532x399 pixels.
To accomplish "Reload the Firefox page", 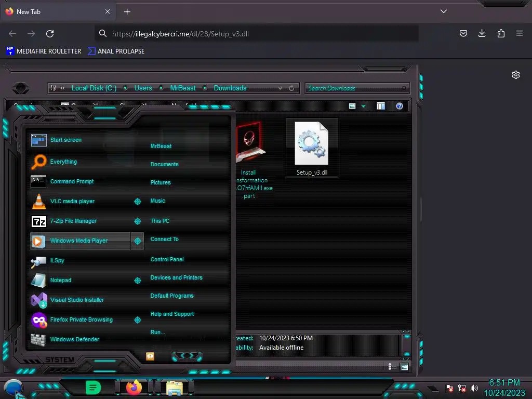I will [x=50, y=34].
